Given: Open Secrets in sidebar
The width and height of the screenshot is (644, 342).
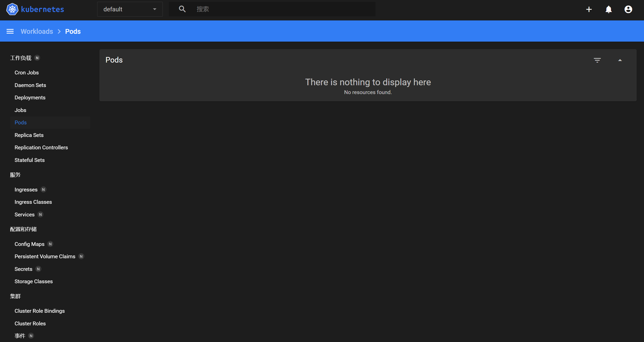Looking at the screenshot, I should click(x=23, y=269).
